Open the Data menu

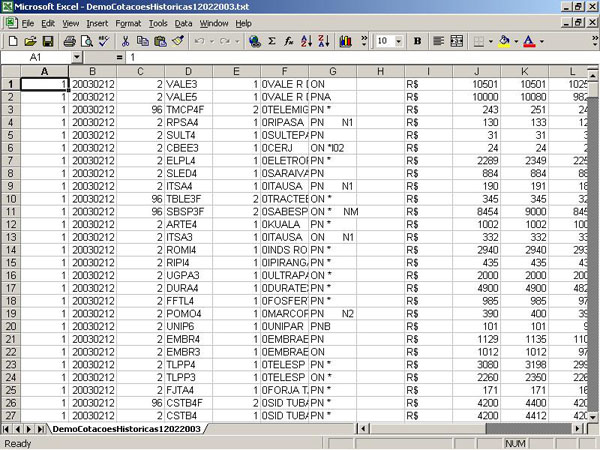(183, 22)
